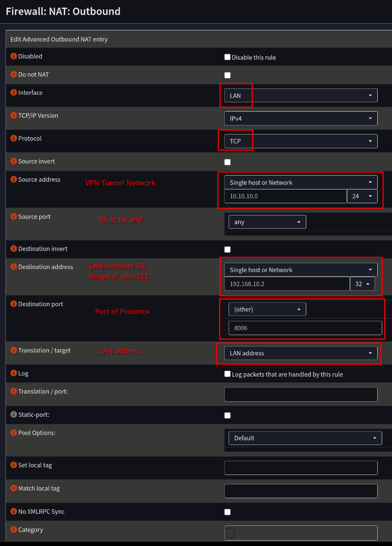The width and height of the screenshot is (392, 546).
Task: Click info icon beside Destination port
Action: click(x=13, y=304)
